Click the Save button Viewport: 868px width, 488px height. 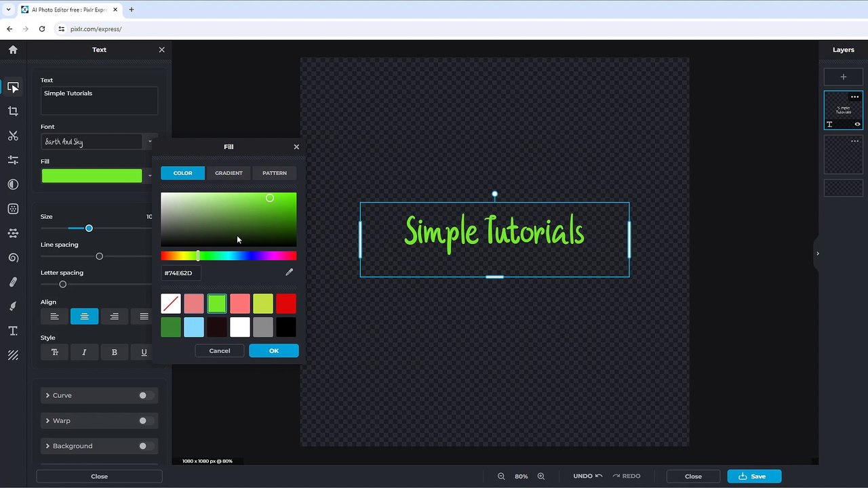pos(754,476)
